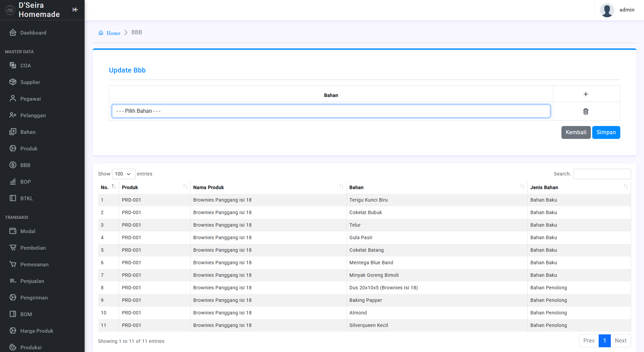Click the home icon in breadcrumb
This screenshot has height=352, width=644.
click(101, 33)
